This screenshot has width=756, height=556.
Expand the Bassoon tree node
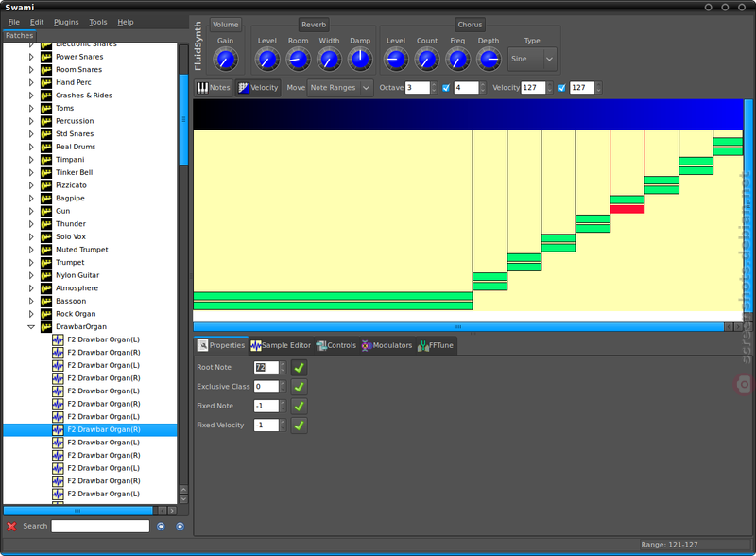pyautogui.click(x=31, y=301)
